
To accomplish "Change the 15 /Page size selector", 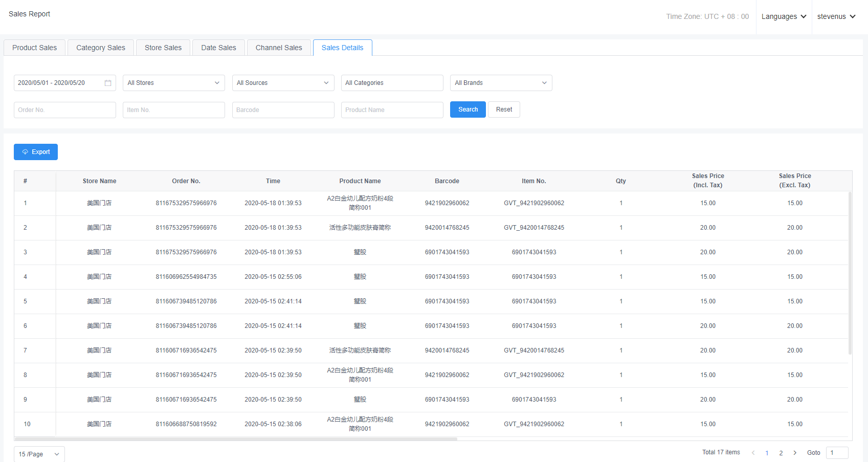I will pos(39,454).
